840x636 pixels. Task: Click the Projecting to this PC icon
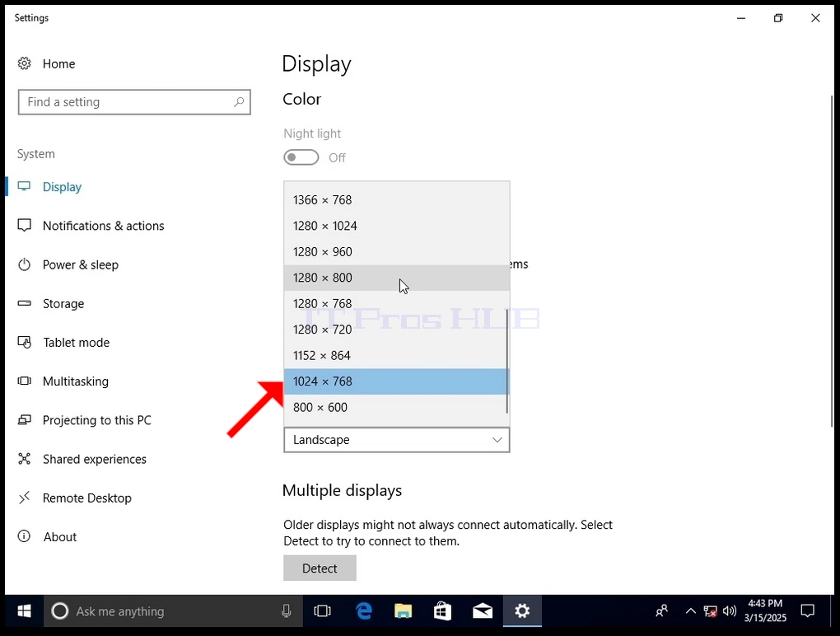coord(24,420)
